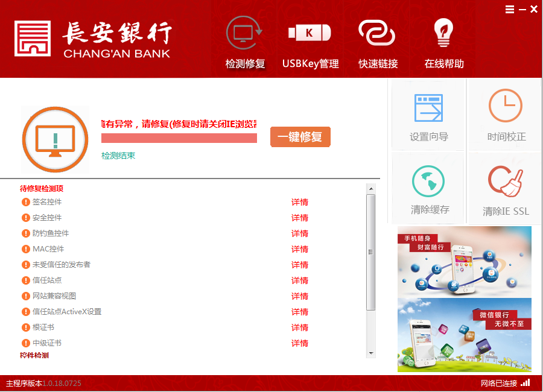Click the 待修复检测项 section heading

pyautogui.click(x=42, y=188)
